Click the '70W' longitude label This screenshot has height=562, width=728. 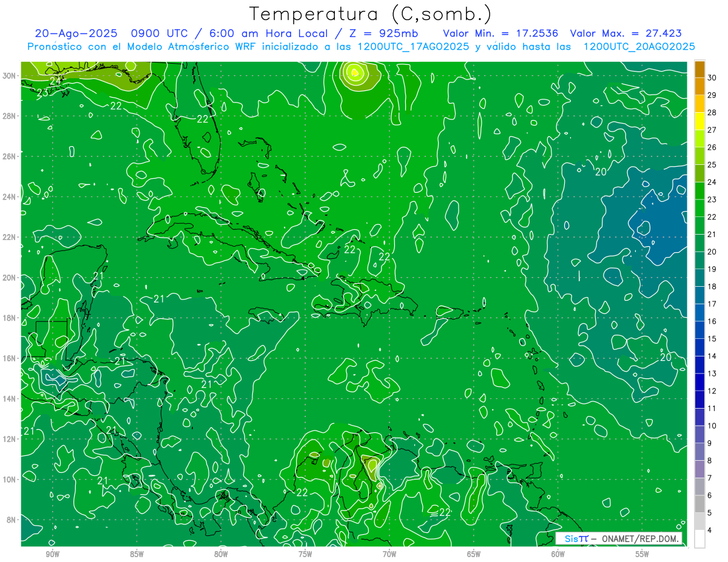[x=389, y=554]
